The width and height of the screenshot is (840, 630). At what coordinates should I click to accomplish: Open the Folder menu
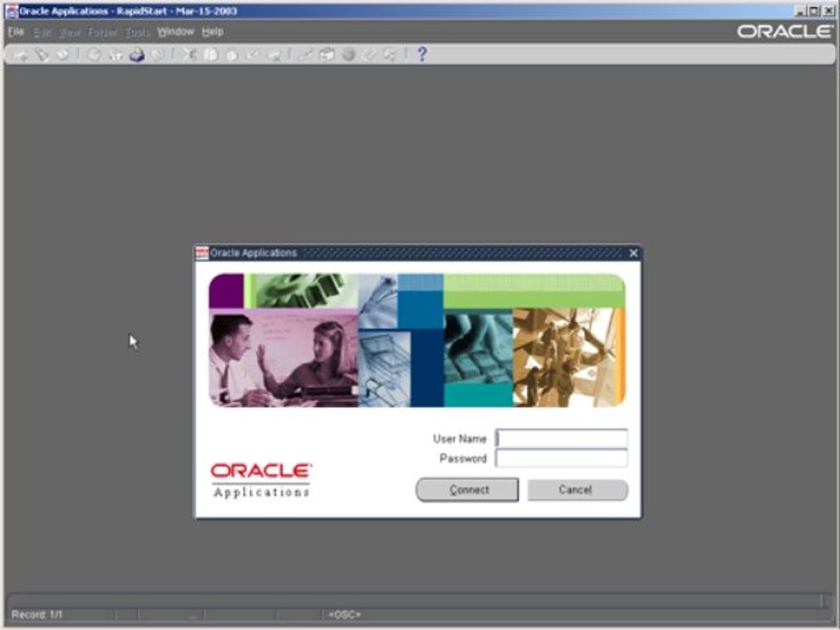(102, 32)
